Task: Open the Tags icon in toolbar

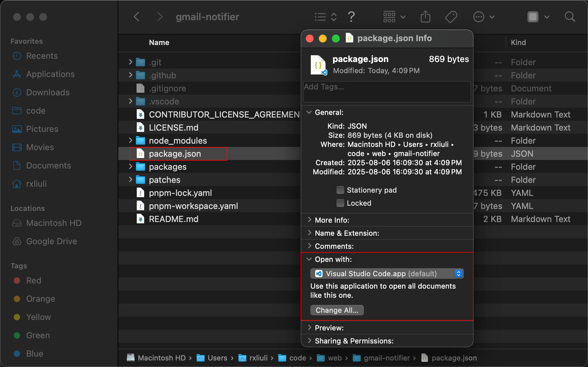Action: pos(451,17)
